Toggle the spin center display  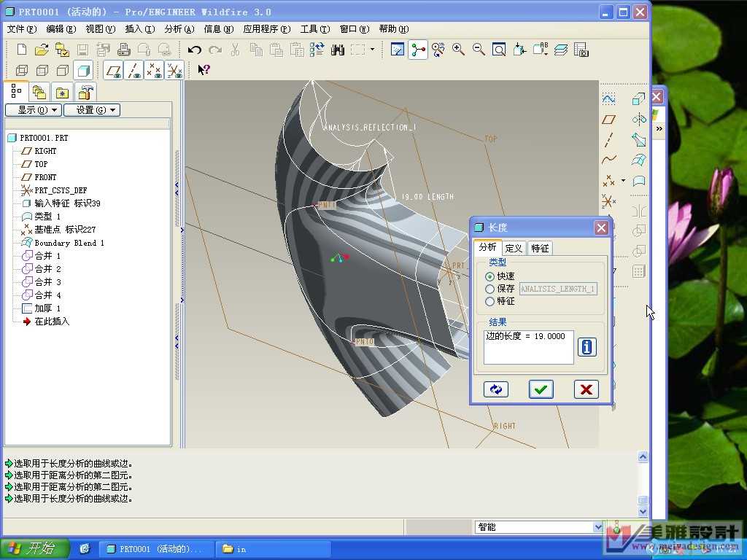point(418,50)
